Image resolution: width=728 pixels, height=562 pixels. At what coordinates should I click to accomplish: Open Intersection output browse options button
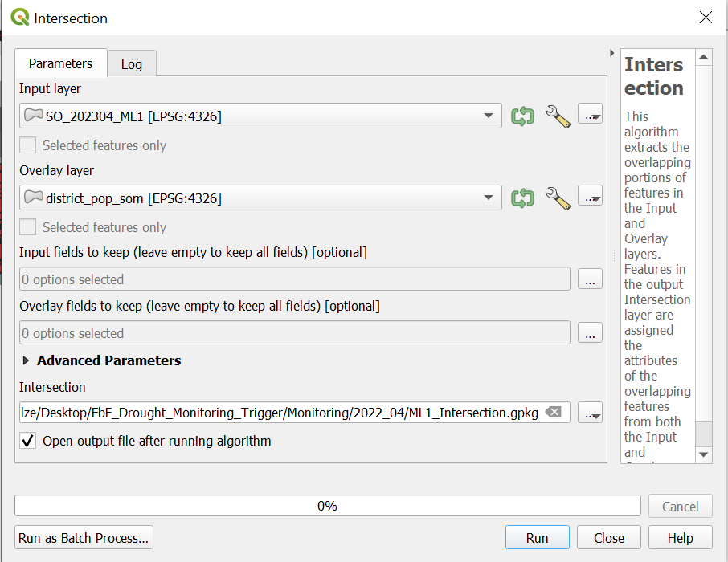[590, 413]
